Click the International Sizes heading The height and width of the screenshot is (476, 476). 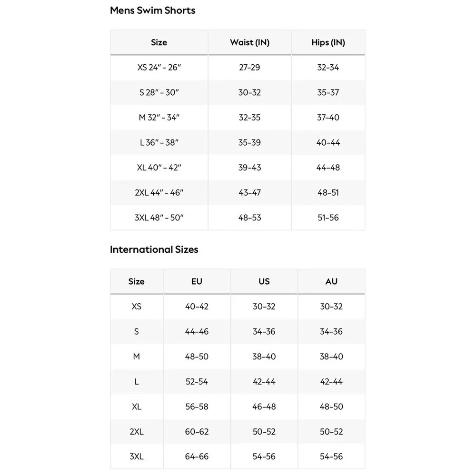tap(154, 249)
